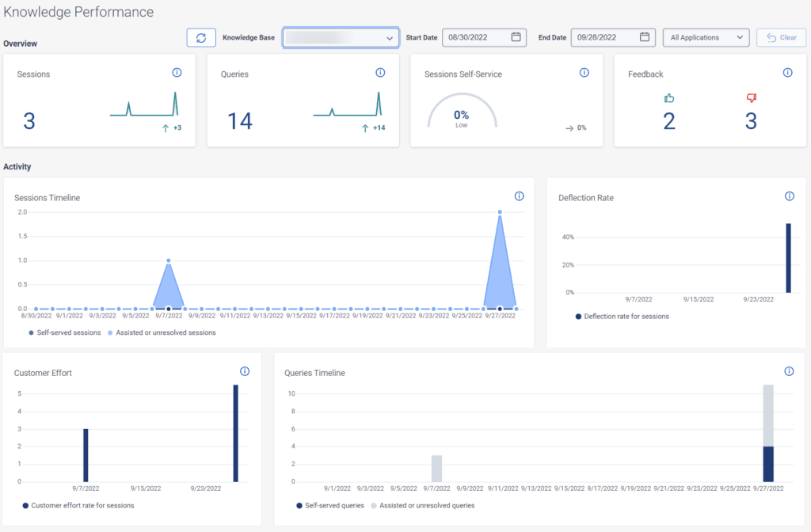Click the Clear button to reset filters
811x532 pixels.
pyautogui.click(x=781, y=37)
